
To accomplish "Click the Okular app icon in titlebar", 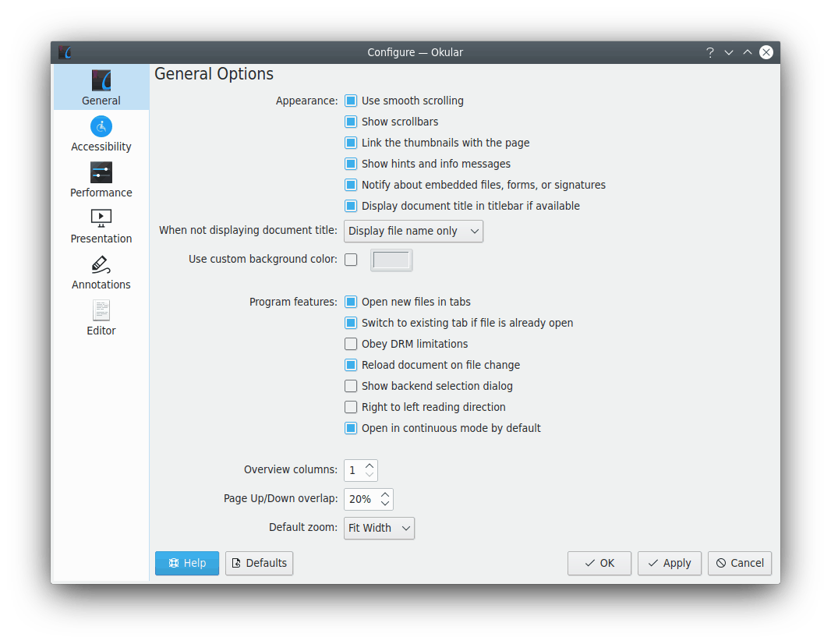I will point(65,52).
